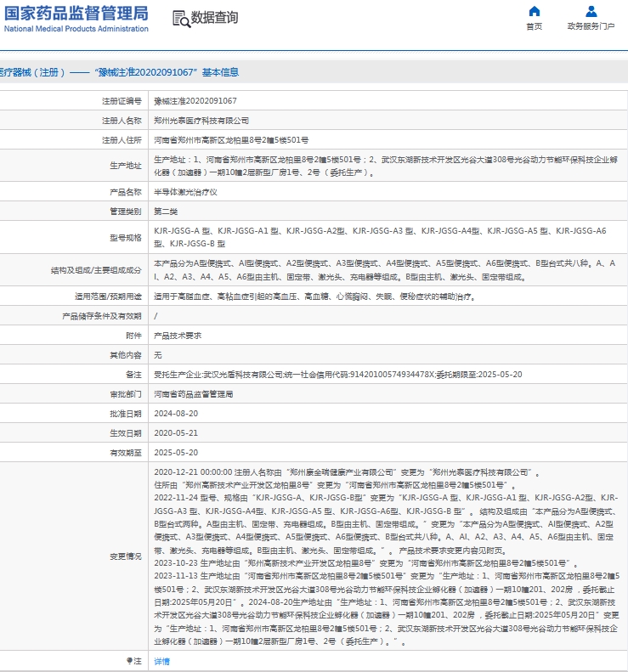Click the 政务服务门户 text link
The image size is (628, 672).
pyautogui.click(x=591, y=26)
